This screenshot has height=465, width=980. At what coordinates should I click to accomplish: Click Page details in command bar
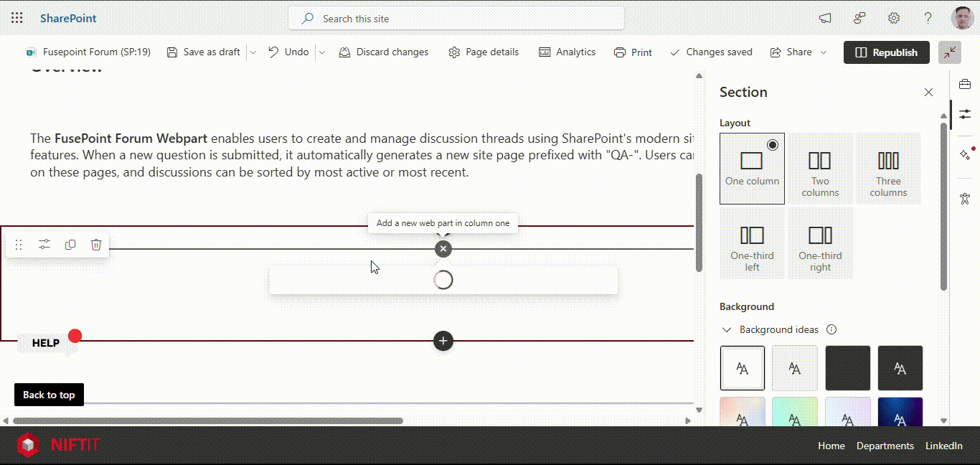[x=484, y=52]
